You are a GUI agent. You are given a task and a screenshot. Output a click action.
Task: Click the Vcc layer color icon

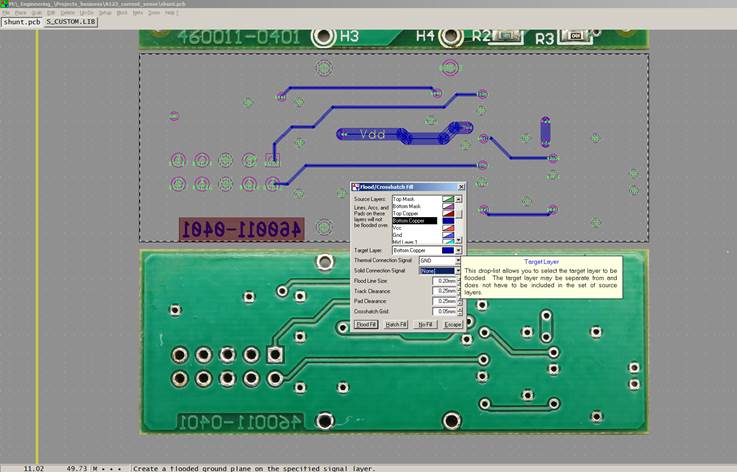pyautogui.click(x=448, y=227)
